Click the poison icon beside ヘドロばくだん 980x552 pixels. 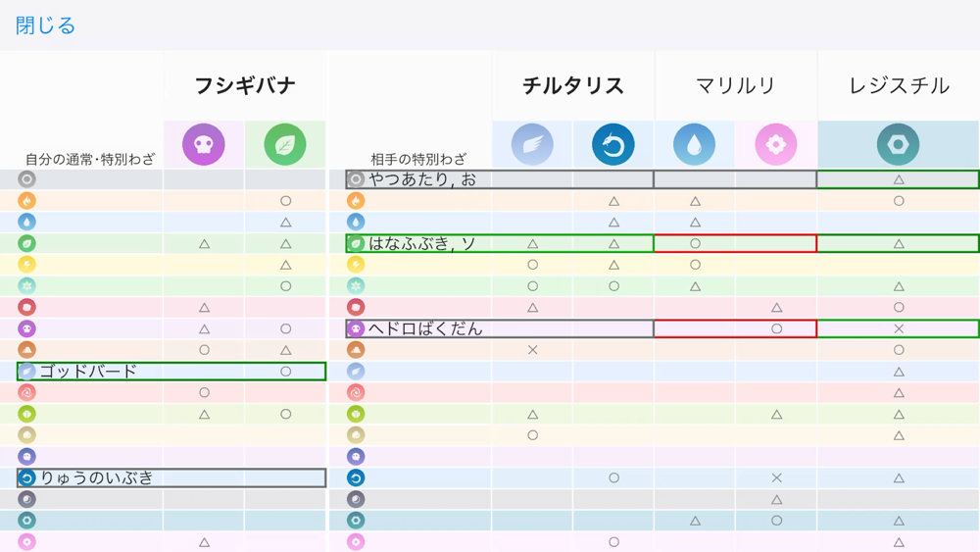357,329
